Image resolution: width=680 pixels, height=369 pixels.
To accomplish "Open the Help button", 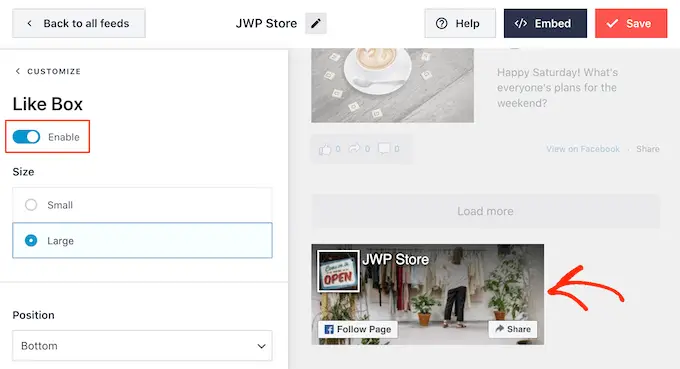I will click(x=460, y=23).
